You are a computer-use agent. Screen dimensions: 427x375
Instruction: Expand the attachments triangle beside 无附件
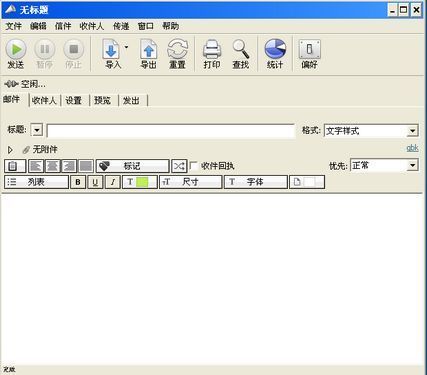click(10, 150)
